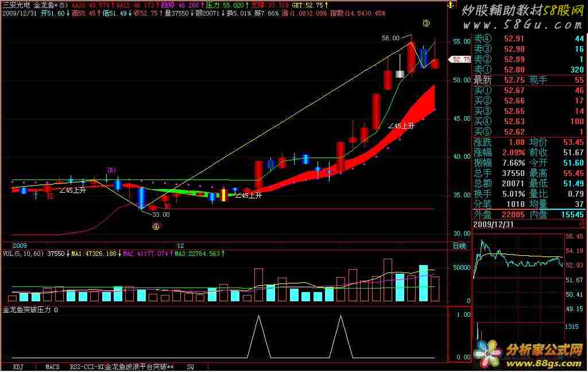Click the 总手 value 37550
Screen dimensions: 588x372
tap(513, 174)
